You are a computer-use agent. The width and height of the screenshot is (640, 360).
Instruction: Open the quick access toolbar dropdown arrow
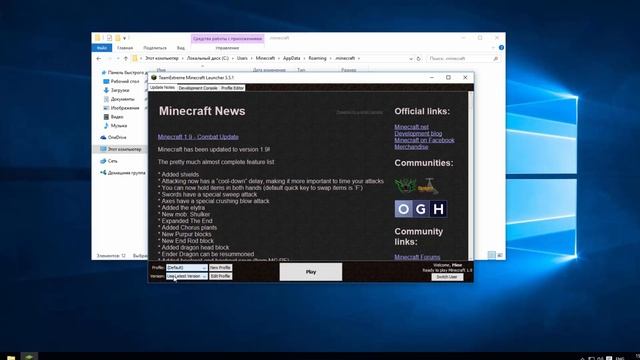coord(124,38)
